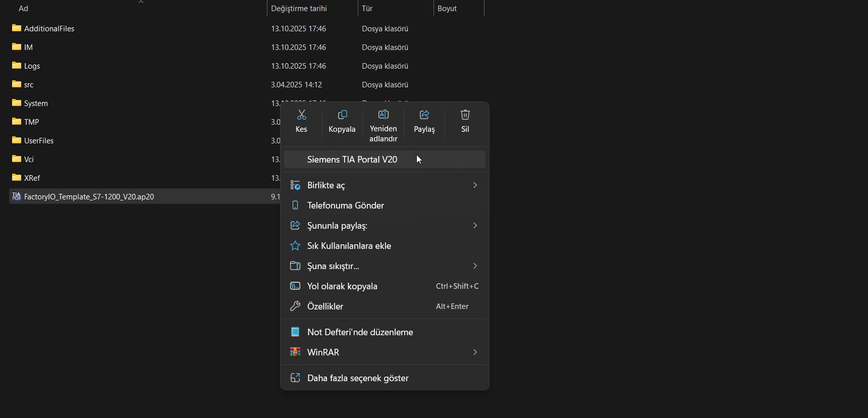
Task: Open file with Siemens TIA Portal V20
Action: [x=352, y=160]
